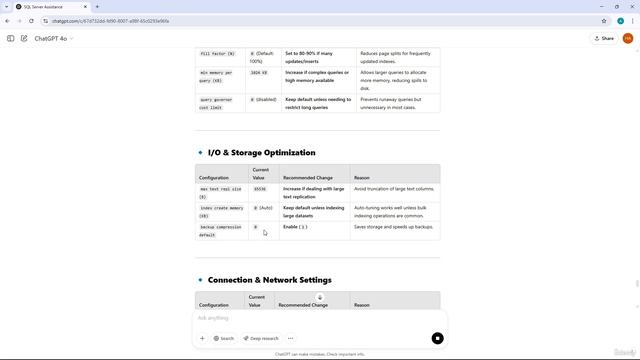This screenshot has width=640, height=360.
Task: Share this conversation
Action: click(604, 38)
